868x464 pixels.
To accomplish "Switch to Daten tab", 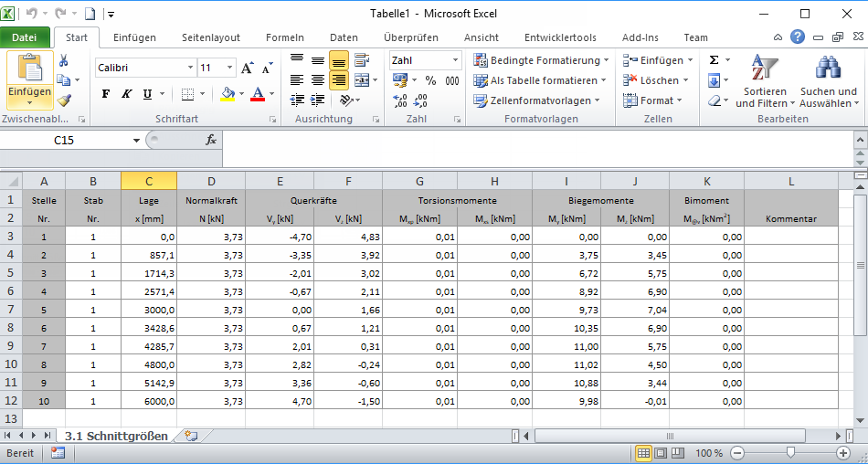I will point(344,37).
